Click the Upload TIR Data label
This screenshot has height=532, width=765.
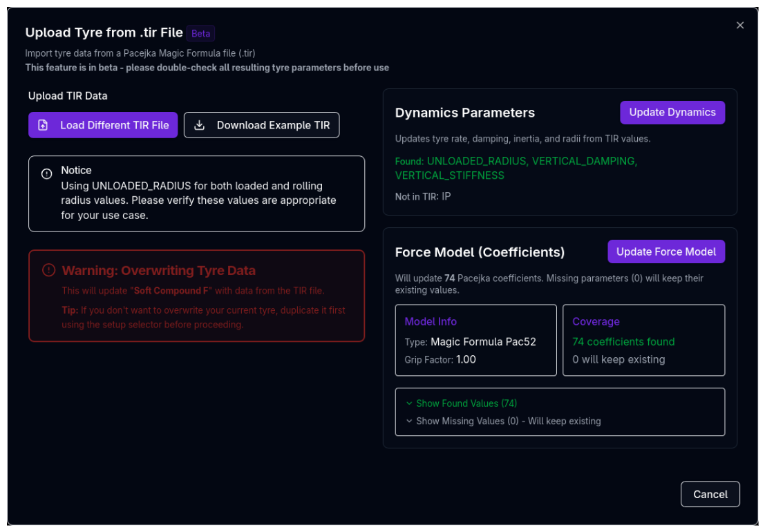[68, 96]
